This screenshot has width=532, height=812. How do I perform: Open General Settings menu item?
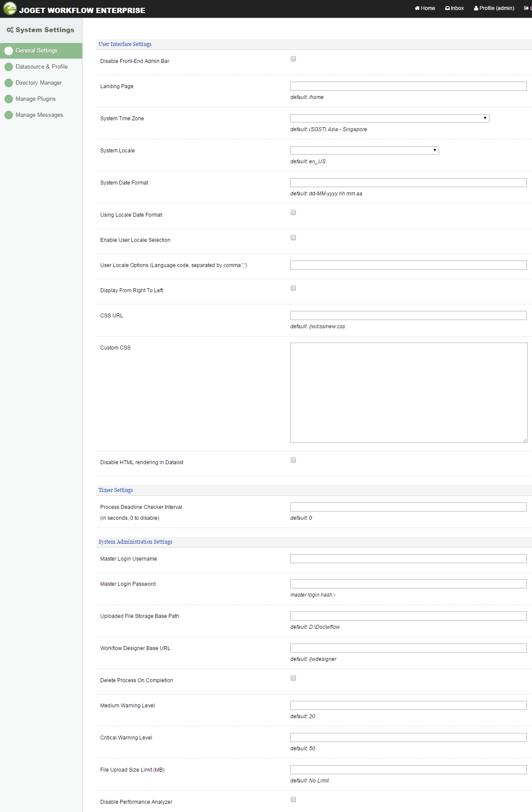[x=36, y=51]
